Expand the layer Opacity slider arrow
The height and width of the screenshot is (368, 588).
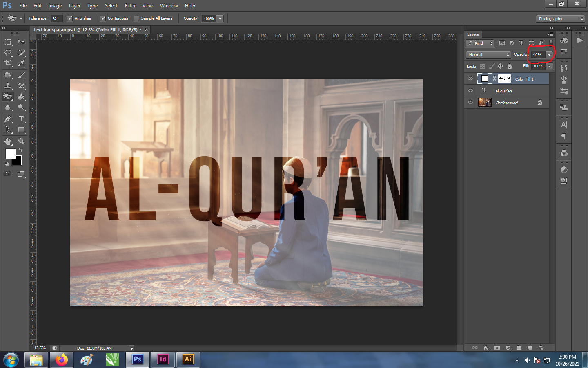(x=549, y=55)
